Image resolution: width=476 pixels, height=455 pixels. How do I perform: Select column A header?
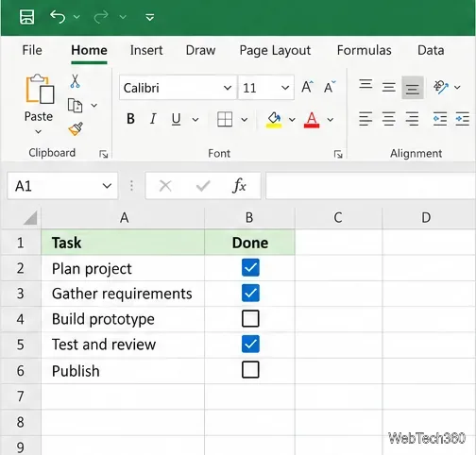click(x=123, y=218)
